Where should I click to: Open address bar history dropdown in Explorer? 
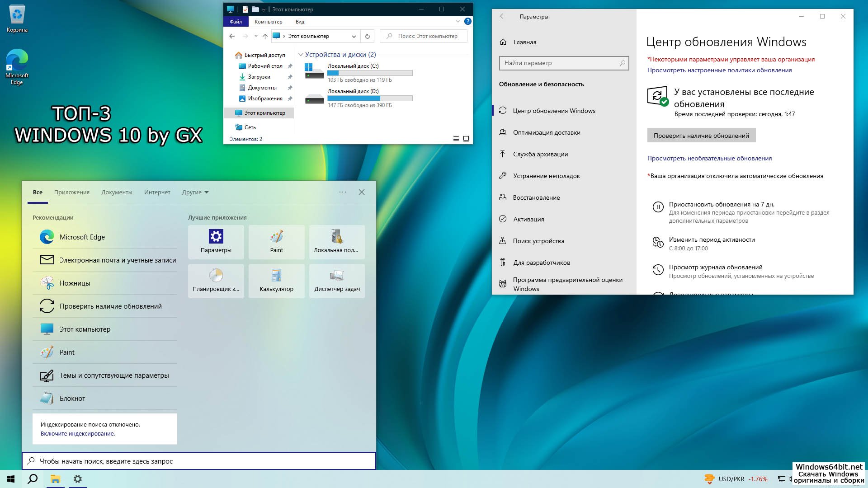(354, 36)
